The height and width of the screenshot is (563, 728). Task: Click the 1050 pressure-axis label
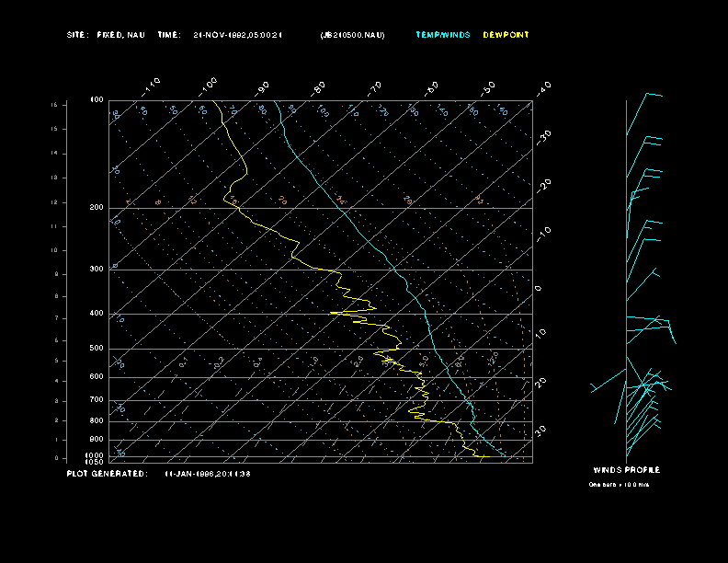pyautogui.click(x=95, y=462)
